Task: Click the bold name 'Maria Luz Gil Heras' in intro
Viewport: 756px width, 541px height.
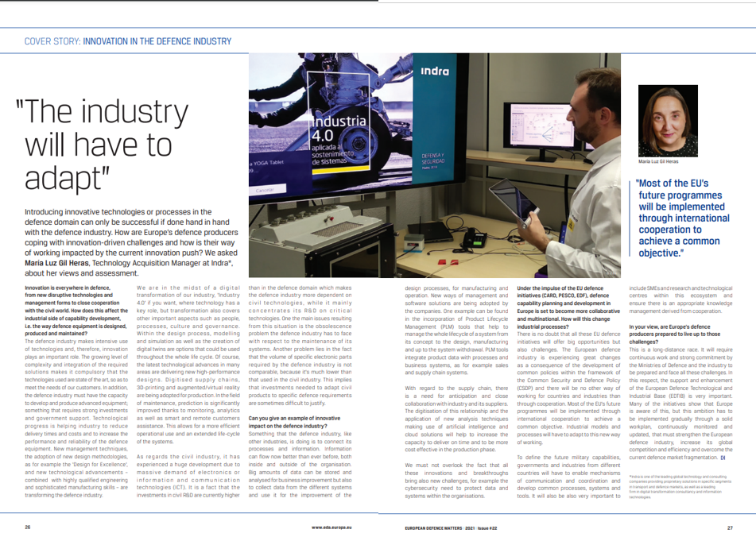Action: 57,263
